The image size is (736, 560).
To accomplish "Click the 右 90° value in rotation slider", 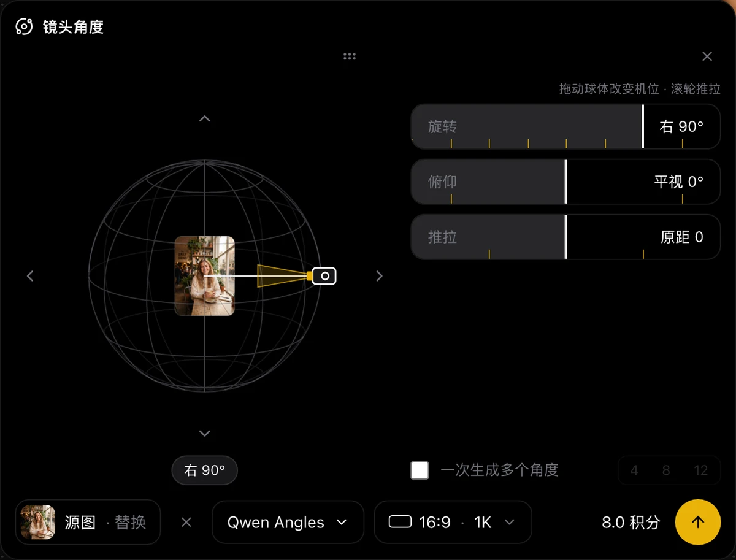I will click(681, 126).
